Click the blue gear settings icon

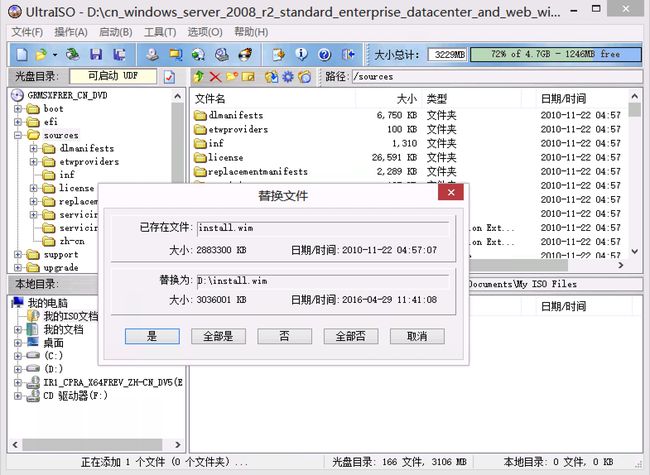pyautogui.click(x=288, y=77)
